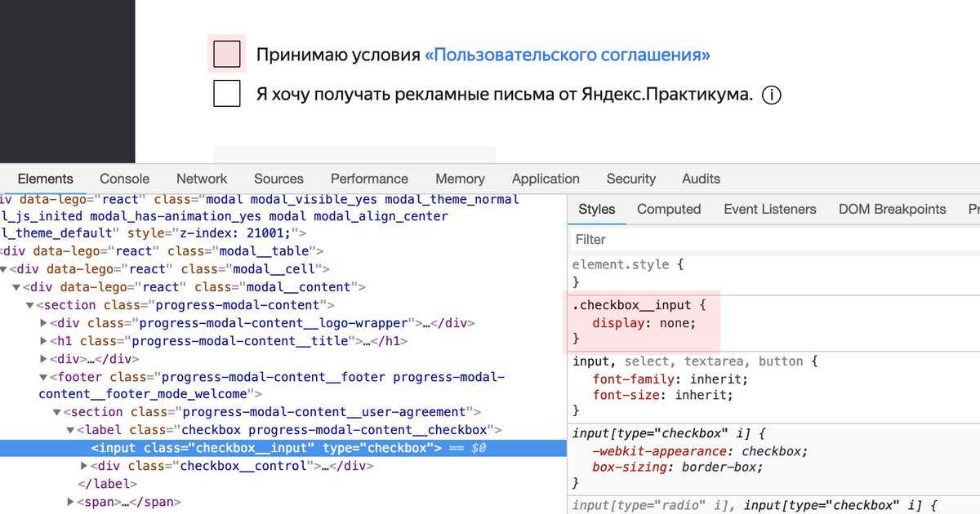Image resolution: width=980 pixels, height=514 pixels.
Task: Expand the h1 progress-modal-content__title node
Action: coord(43,341)
